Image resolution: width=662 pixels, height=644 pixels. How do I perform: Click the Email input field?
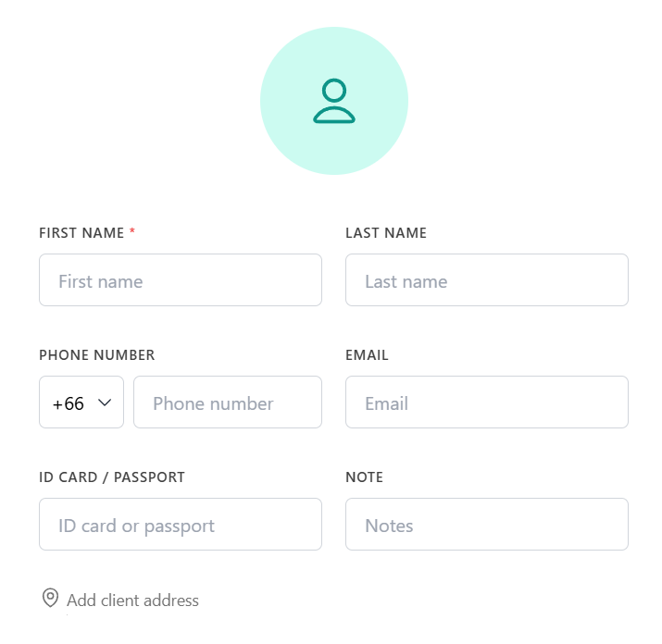click(486, 402)
